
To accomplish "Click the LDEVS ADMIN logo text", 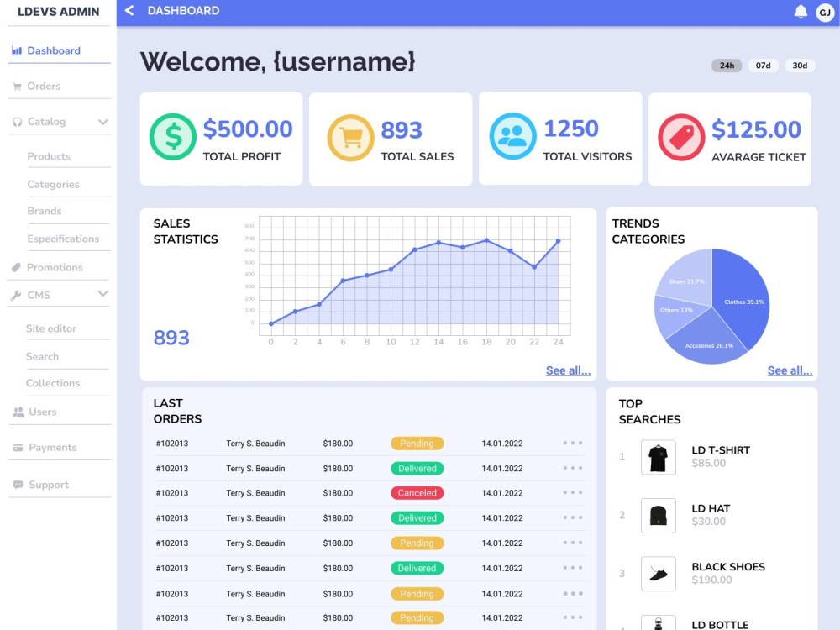I will pos(59,11).
